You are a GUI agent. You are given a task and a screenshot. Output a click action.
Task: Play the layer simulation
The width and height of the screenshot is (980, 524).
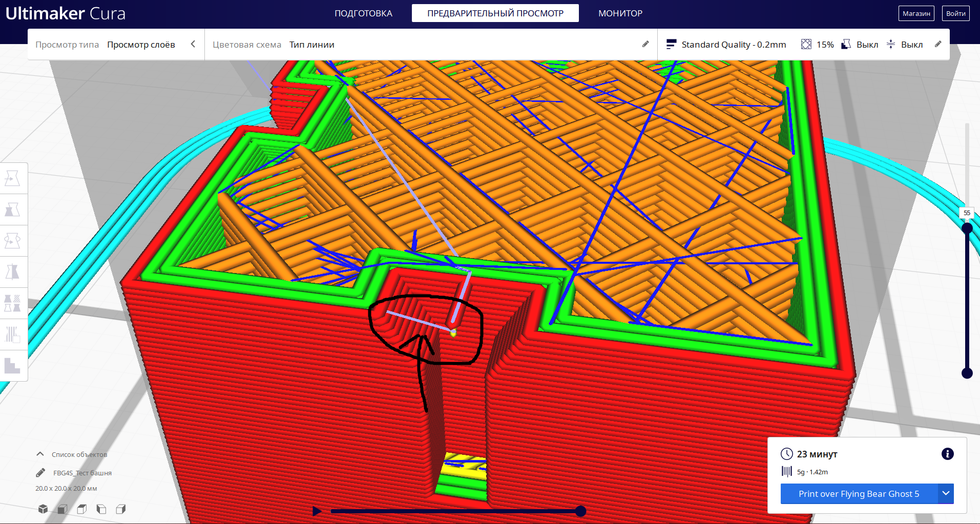pyautogui.click(x=317, y=511)
